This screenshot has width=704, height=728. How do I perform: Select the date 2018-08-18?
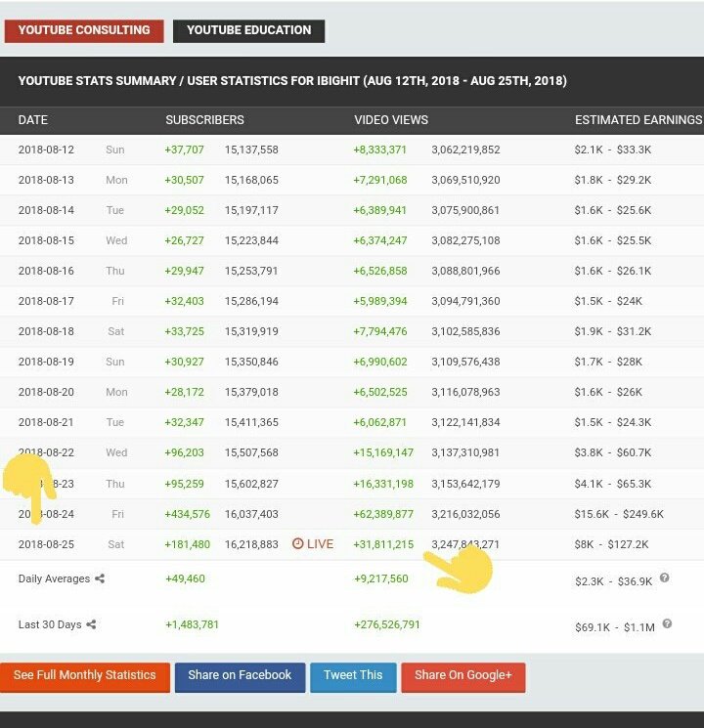[46, 331]
